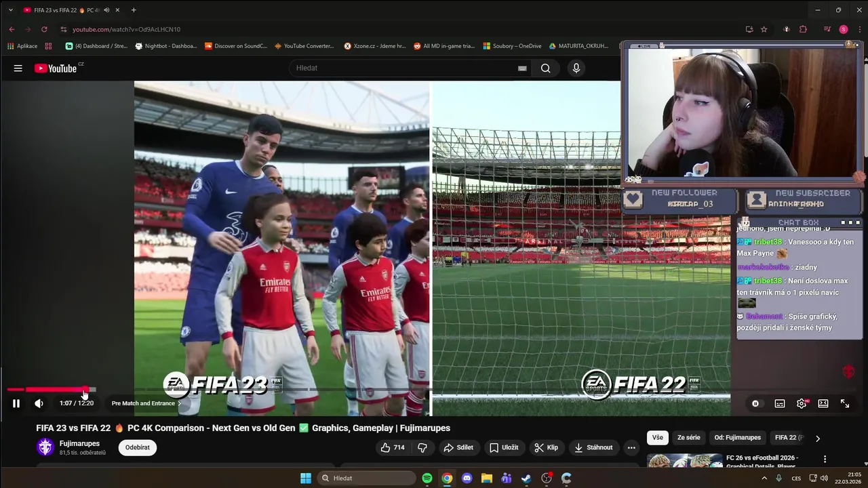Image resolution: width=868 pixels, height=488 pixels.
Task: Click the YouTube search magnifier button
Action: 546,68
